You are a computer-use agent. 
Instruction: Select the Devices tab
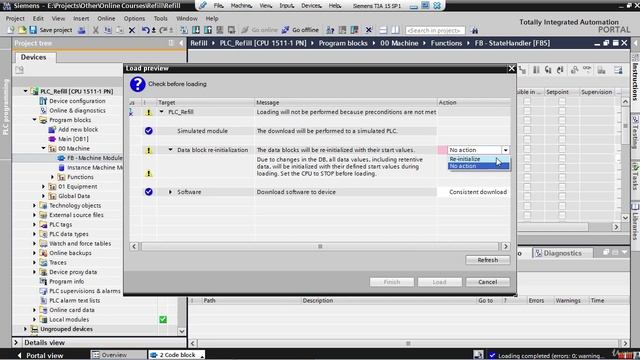coord(33,57)
